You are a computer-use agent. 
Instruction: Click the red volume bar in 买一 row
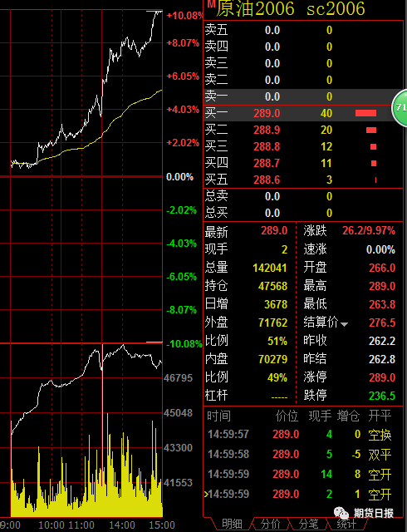365,113
